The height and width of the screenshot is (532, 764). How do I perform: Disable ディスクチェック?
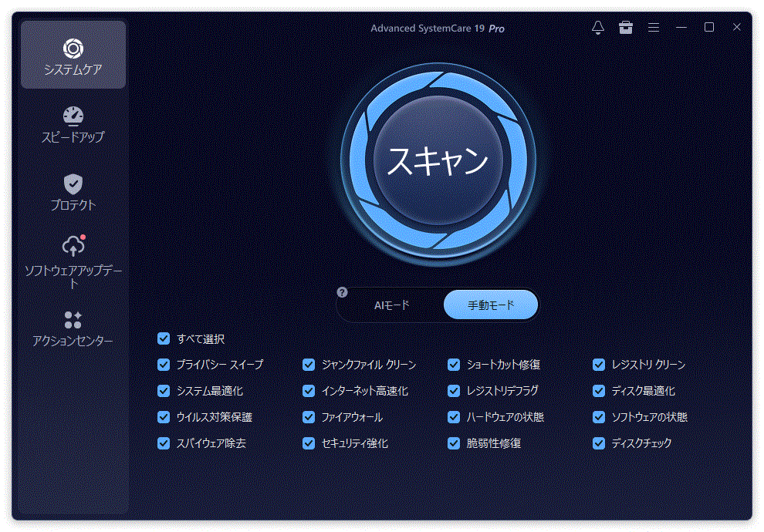[598, 443]
